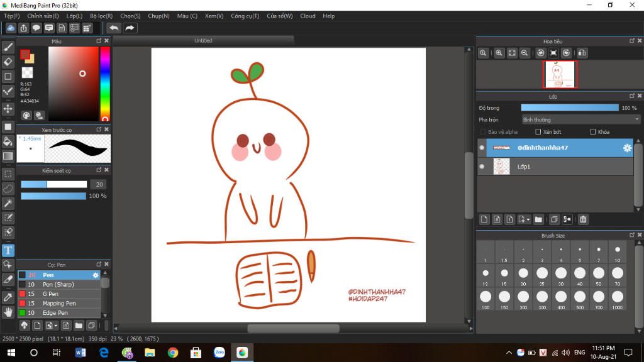Open the Bộ lọc(R) menu
Image resolution: width=644 pixels, height=362 pixels.
(x=101, y=16)
